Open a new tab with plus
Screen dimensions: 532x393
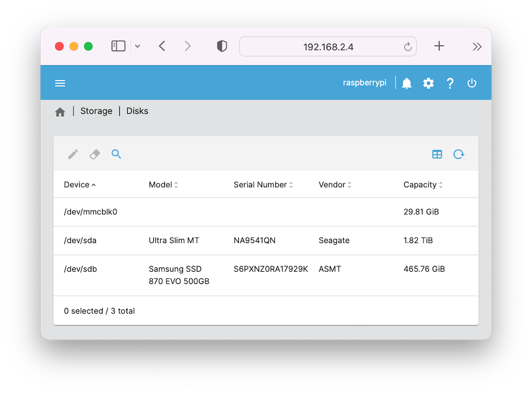point(439,46)
